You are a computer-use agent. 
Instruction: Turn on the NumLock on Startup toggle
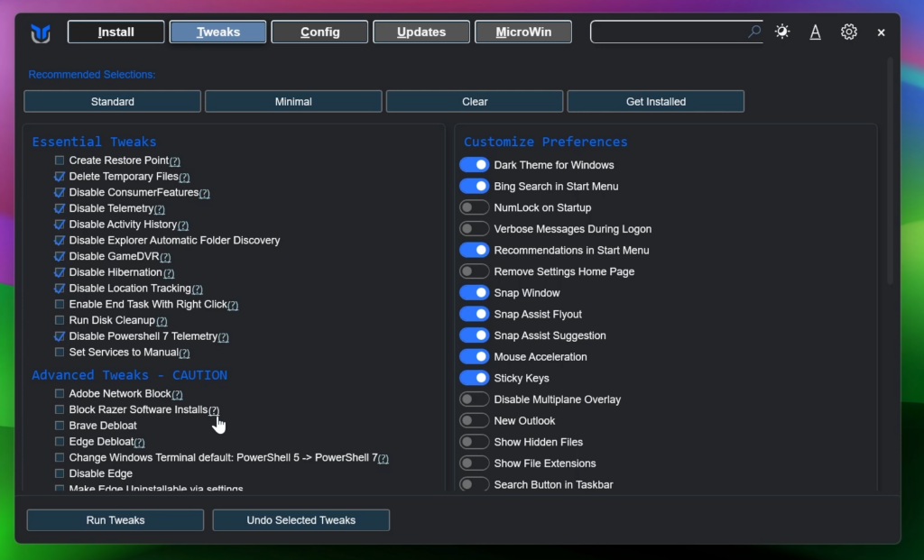474,207
